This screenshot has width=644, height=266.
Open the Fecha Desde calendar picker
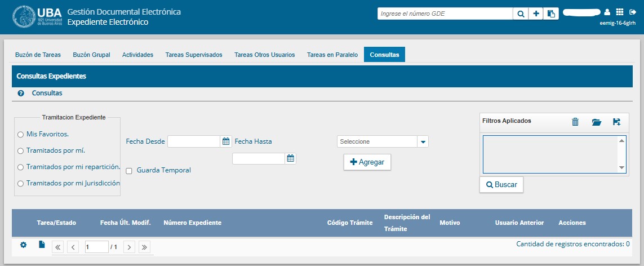(x=226, y=141)
